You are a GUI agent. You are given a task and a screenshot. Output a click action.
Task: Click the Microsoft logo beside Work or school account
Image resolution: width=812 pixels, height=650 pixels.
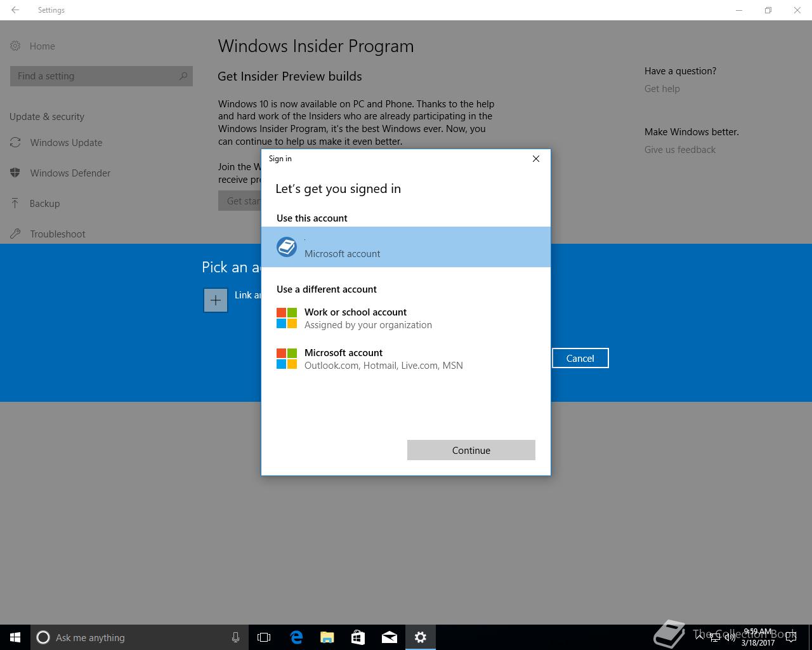tap(287, 318)
